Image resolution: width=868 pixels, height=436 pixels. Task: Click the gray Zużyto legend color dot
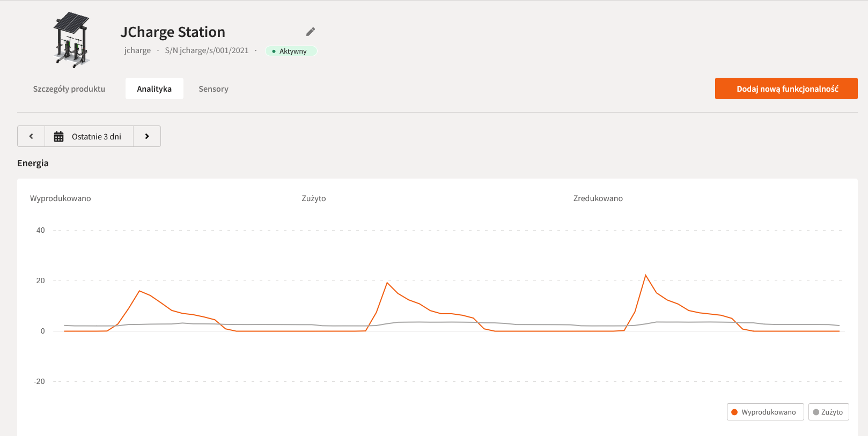click(x=816, y=412)
